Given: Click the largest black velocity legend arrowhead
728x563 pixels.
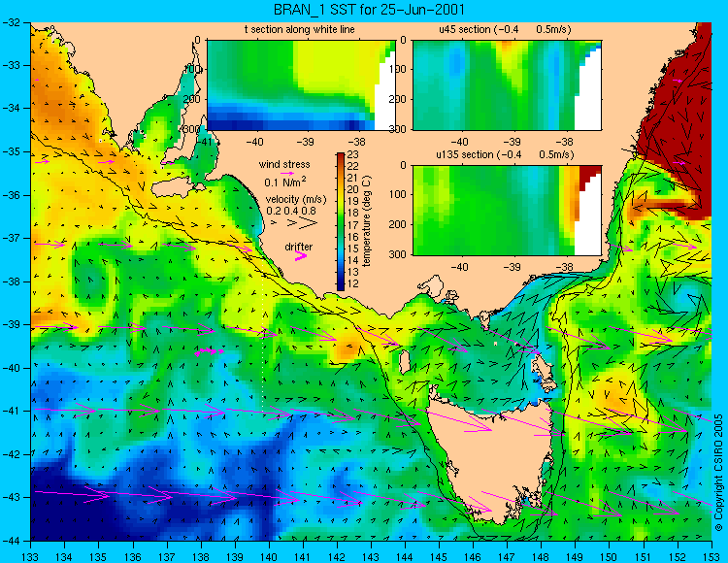Looking at the screenshot, I should [x=309, y=223].
